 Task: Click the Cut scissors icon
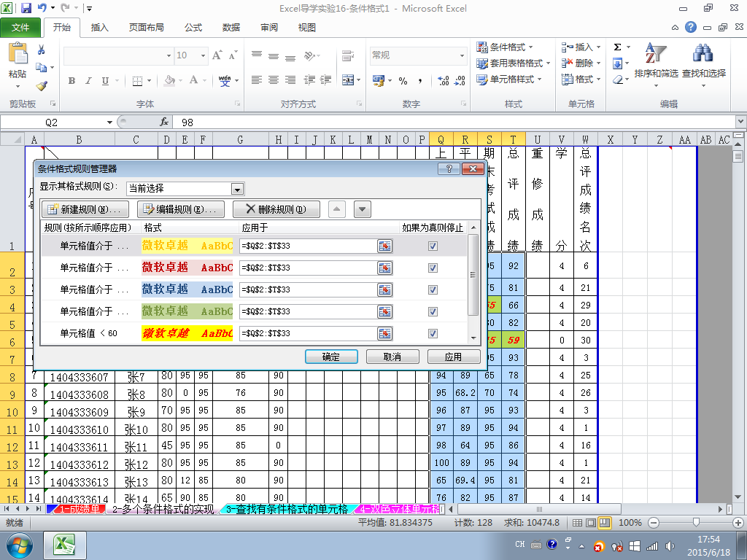click(41, 50)
